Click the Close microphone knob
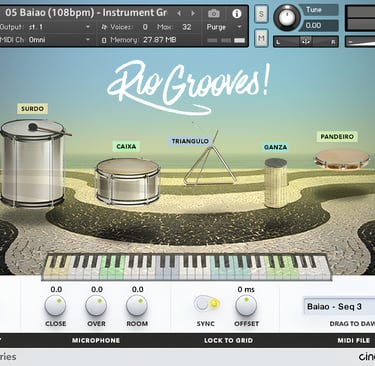375x366 pixels. tap(55, 306)
